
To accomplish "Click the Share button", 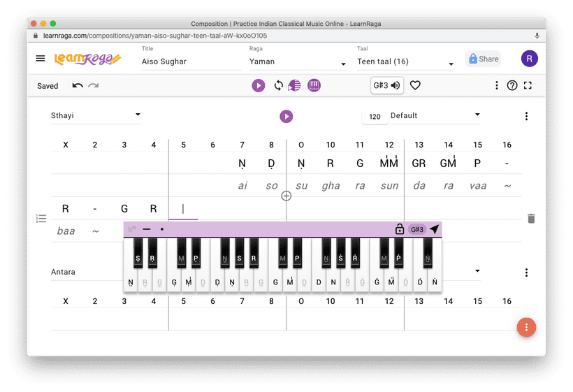I will pos(484,59).
